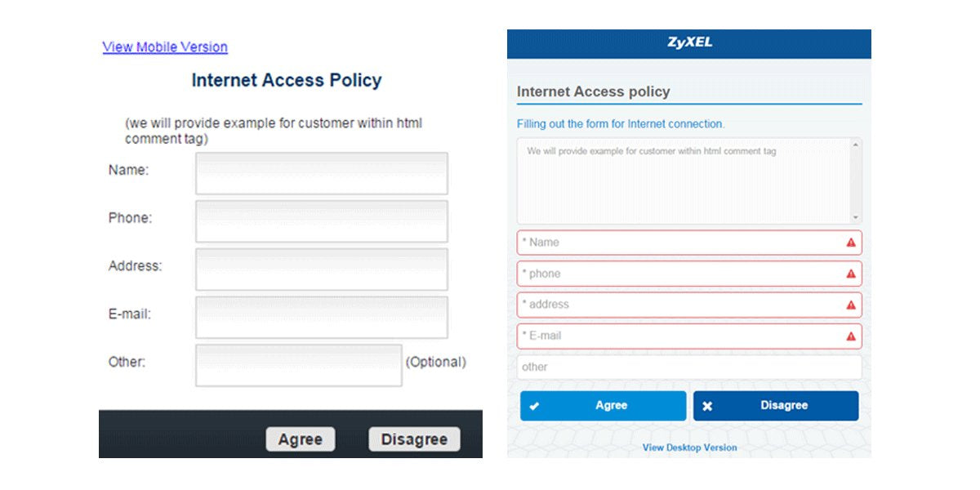Viewport: 980px width, 490px height.
Task: Click the X icon on the Disagree button
Action: point(709,405)
